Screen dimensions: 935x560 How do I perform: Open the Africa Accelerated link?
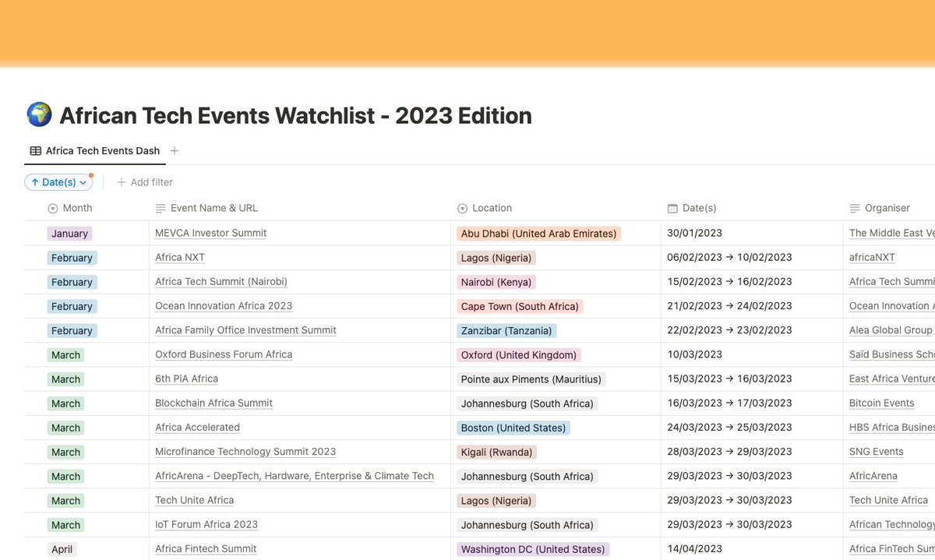[x=197, y=428]
